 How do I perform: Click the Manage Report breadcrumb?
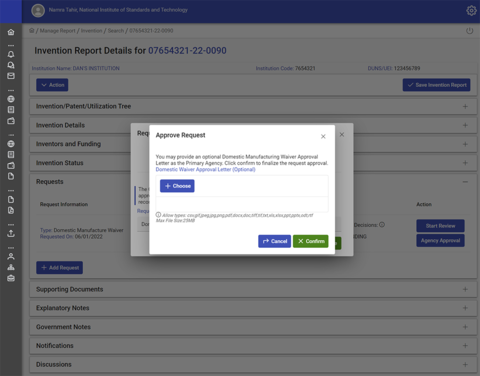click(x=58, y=31)
